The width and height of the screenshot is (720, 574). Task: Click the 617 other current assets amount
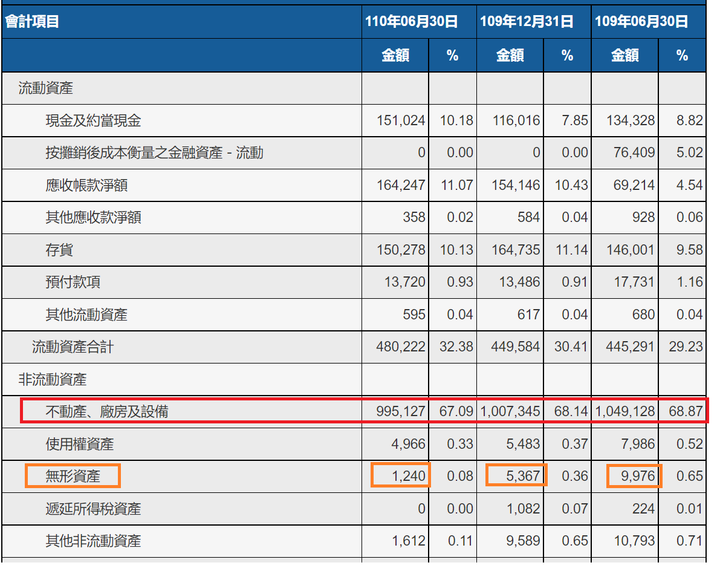529,315
